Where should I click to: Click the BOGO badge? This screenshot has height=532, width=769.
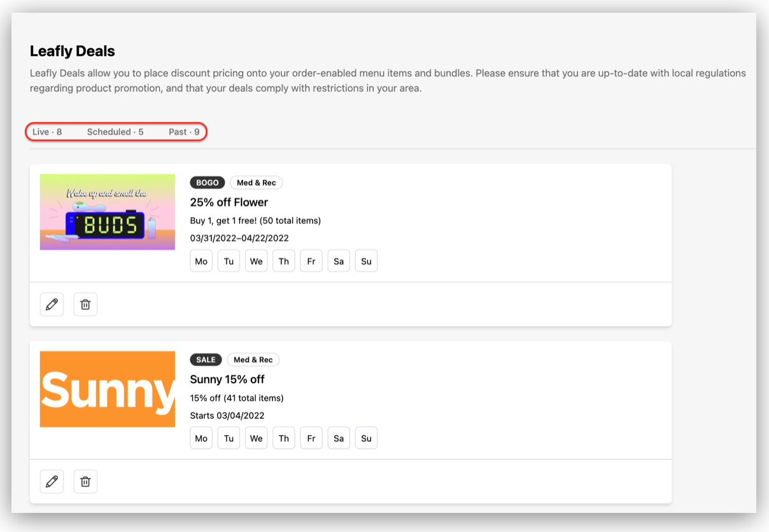[x=208, y=183]
